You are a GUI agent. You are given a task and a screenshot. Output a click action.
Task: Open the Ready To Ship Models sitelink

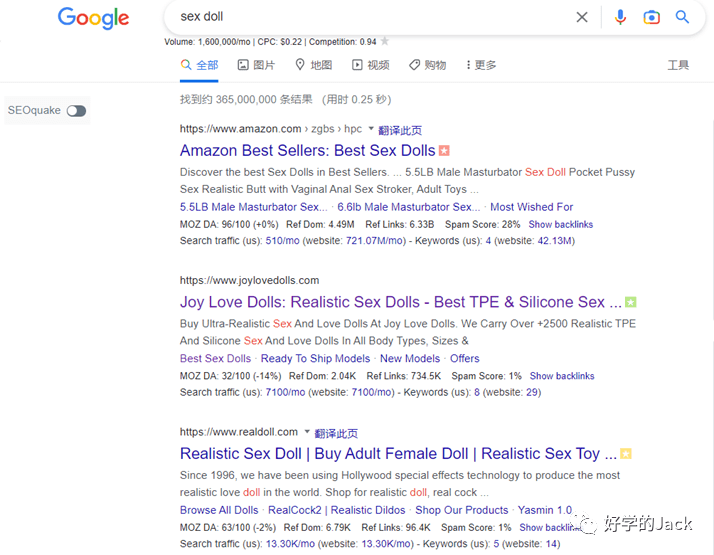[x=315, y=359]
